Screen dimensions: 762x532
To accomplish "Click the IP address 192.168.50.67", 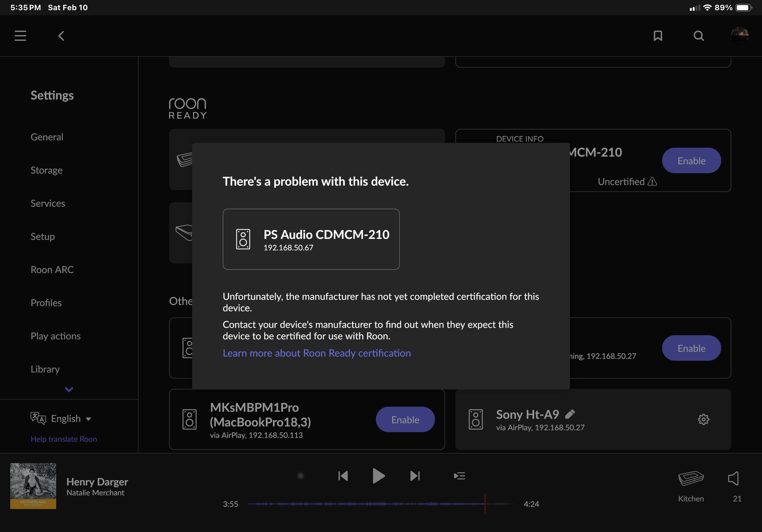I will (x=288, y=248).
